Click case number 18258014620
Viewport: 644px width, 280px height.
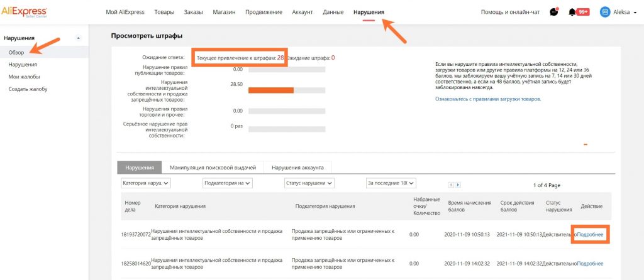coord(136,264)
